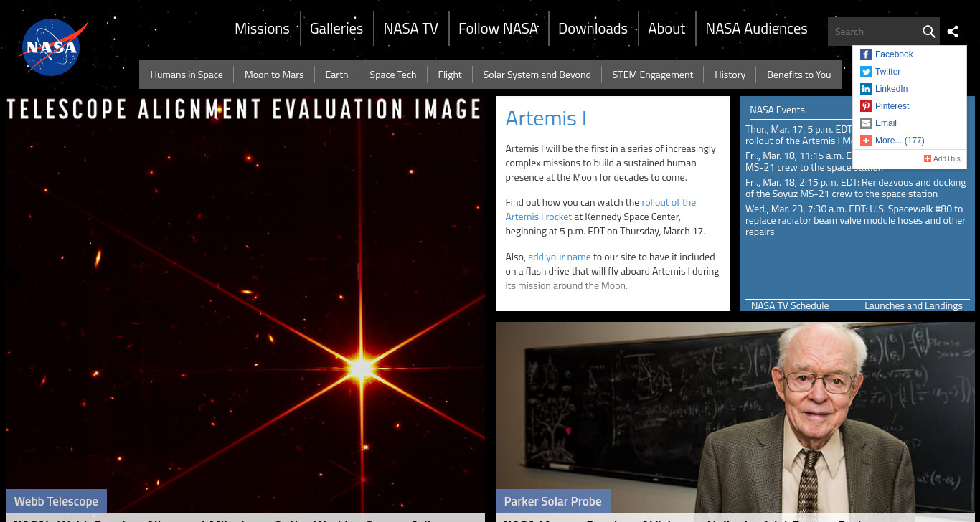
Task: Click the More plus icon
Action: coord(866,141)
